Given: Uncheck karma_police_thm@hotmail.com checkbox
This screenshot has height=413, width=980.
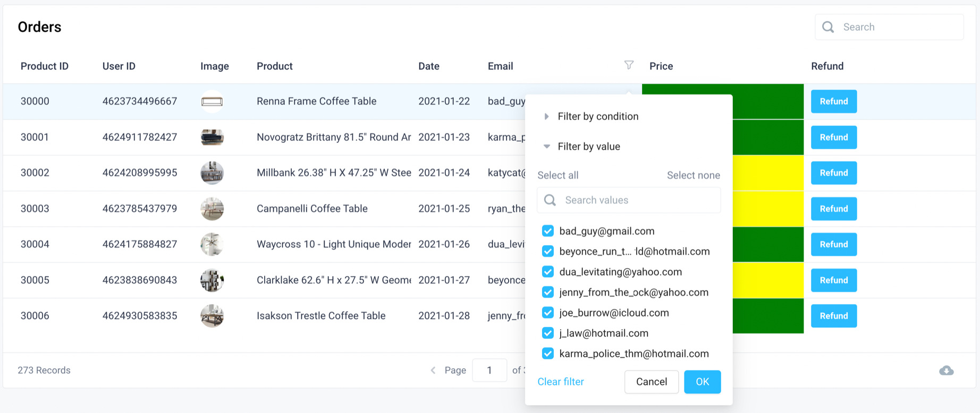Looking at the screenshot, I should click(548, 354).
